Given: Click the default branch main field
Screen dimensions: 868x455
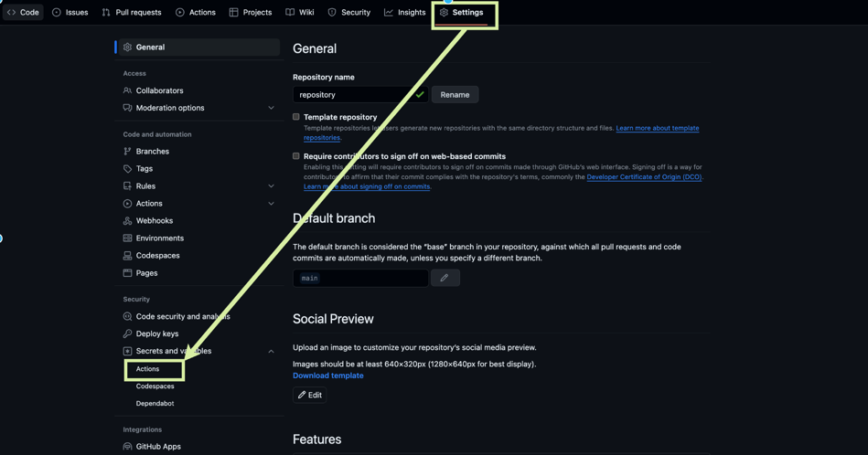Looking at the screenshot, I should (360, 278).
